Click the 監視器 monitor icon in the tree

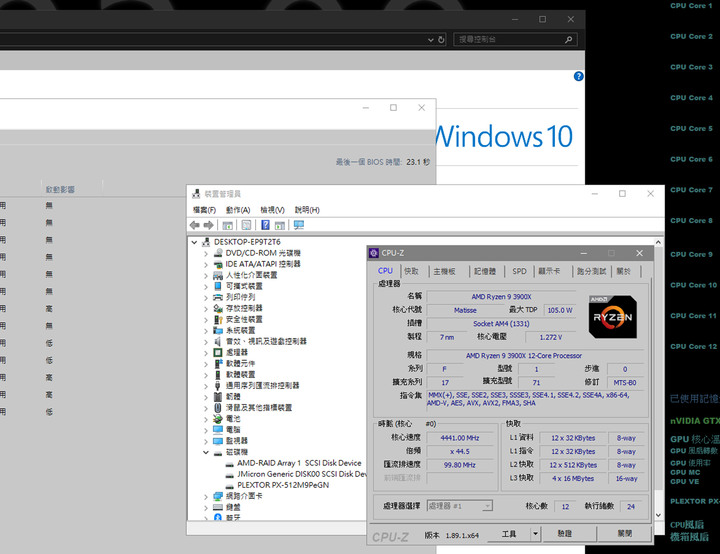coord(218,441)
